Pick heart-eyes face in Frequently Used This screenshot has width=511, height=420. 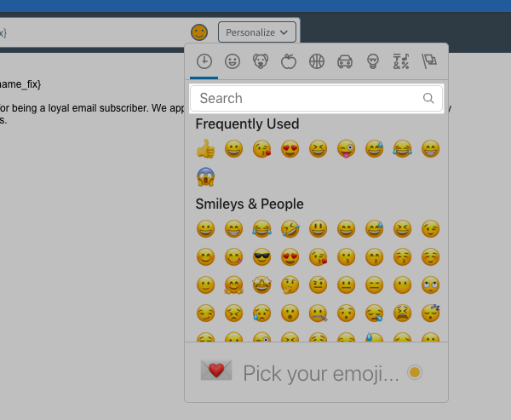[x=290, y=149]
